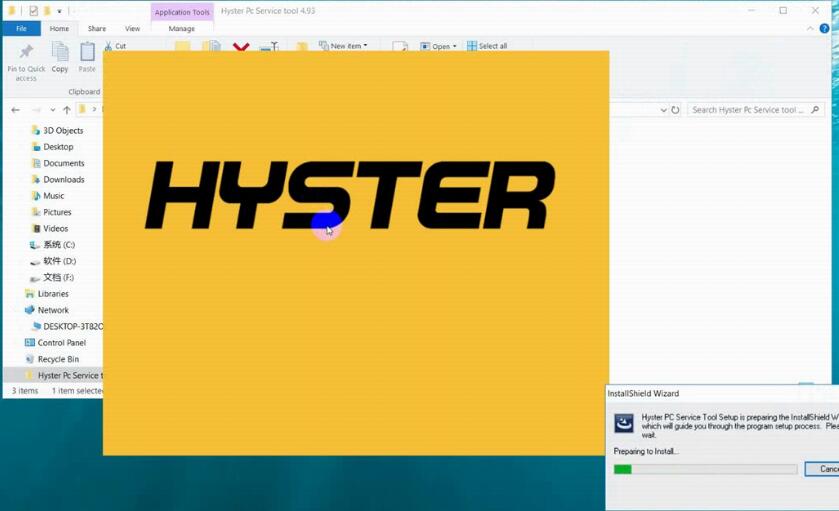Click the Videos folder icon
839x511 pixels.
coord(36,228)
